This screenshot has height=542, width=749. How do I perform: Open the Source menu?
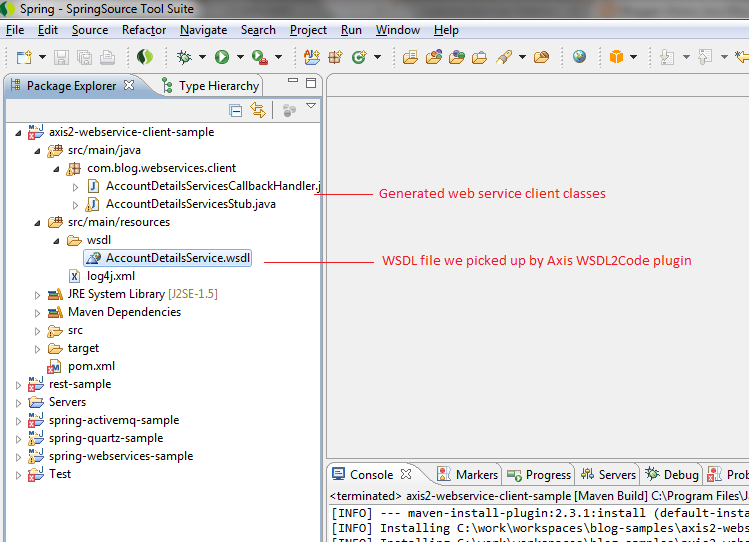point(90,30)
